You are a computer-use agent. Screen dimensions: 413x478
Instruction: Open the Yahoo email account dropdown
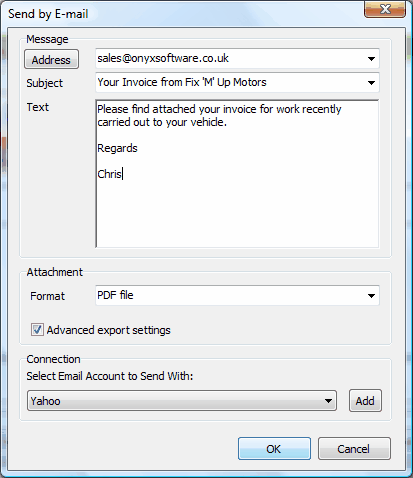pyautogui.click(x=182, y=401)
